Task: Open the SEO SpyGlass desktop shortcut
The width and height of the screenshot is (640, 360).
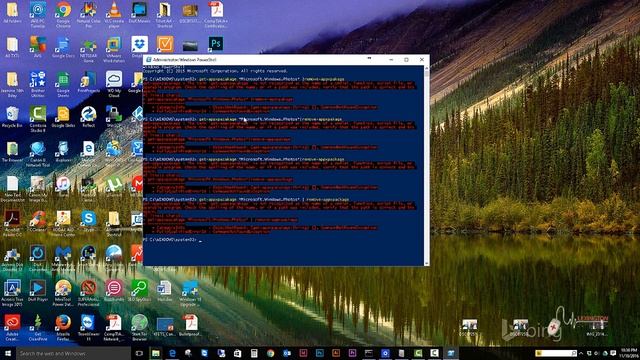Action: [139, 291]
